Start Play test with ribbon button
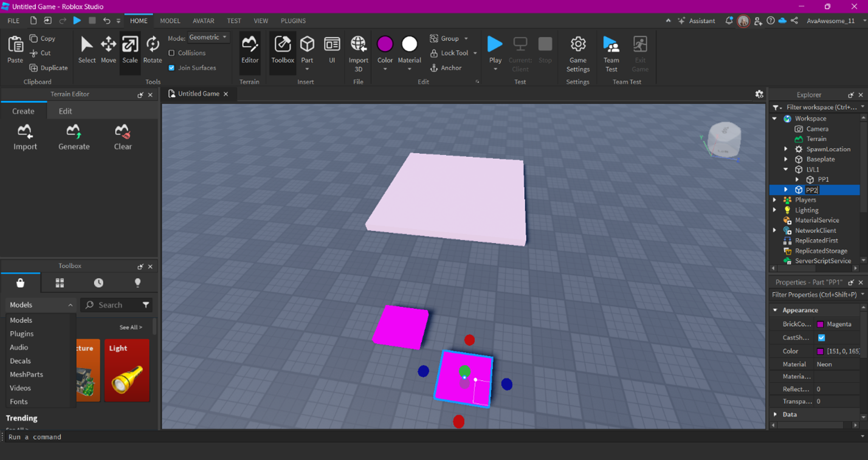Viewport: 868px width, 460px height. tap(495, 44)
